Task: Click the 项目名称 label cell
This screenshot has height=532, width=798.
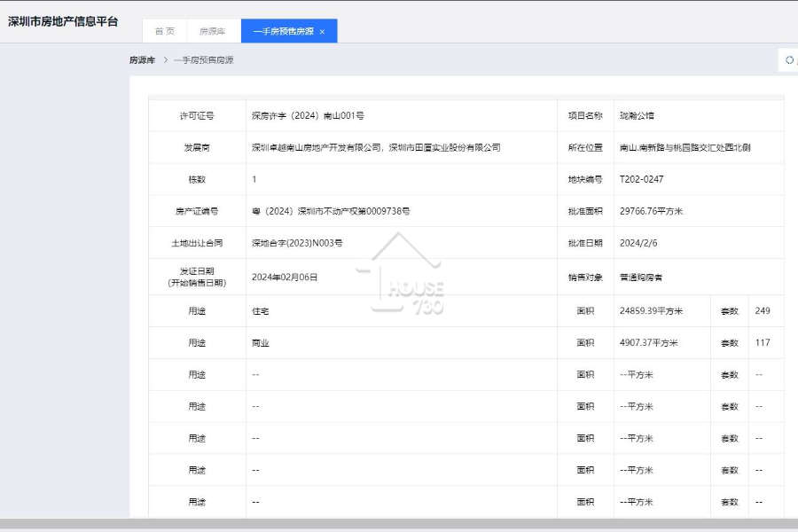Action: pyautogui.click(x=585, y=115)
